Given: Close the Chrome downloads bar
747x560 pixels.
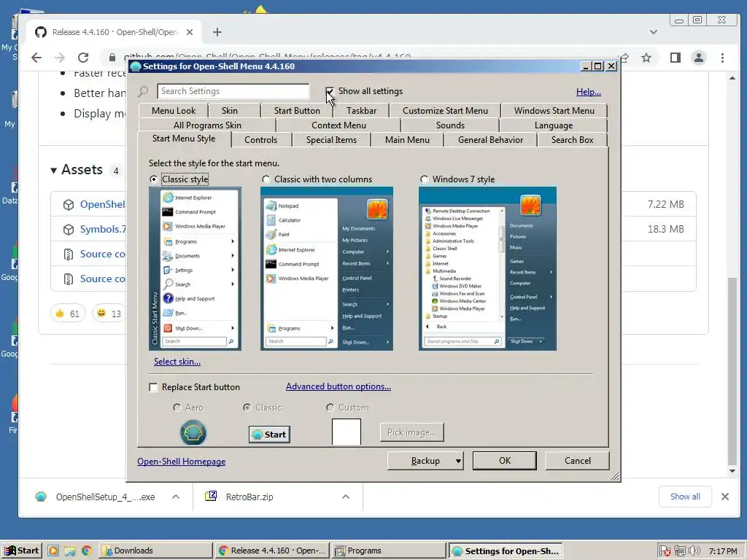Looking at the screenshot, I should [x=725, y=497].
